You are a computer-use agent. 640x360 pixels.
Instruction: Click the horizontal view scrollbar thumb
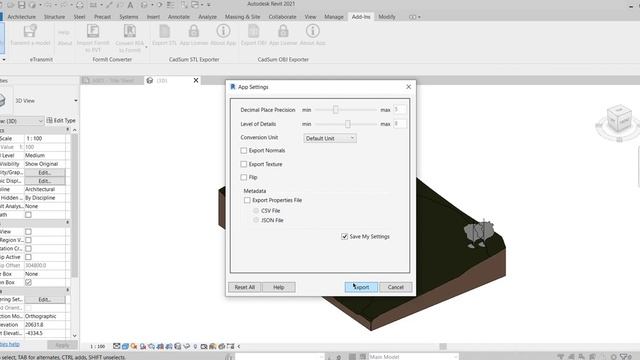click(443, 347)
